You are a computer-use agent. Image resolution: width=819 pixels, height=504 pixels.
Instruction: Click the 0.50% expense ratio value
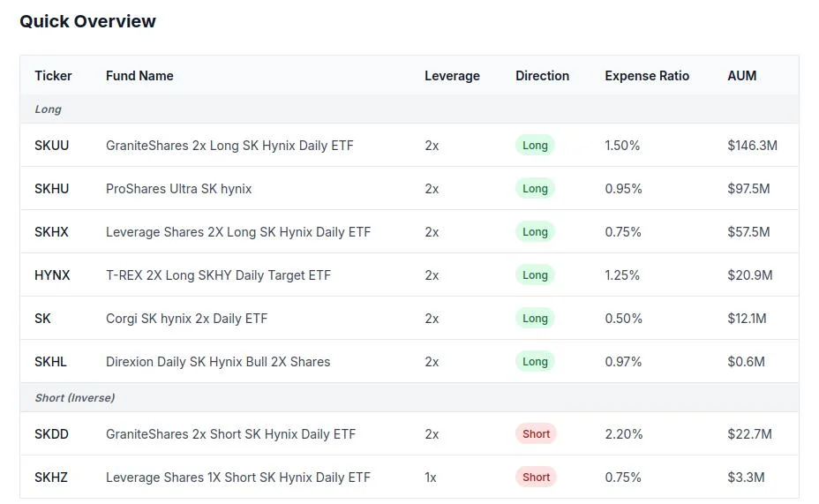623,319
